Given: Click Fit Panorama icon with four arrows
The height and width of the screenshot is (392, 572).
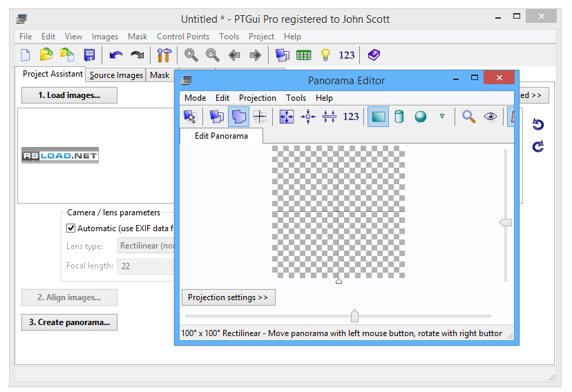Looking at the screenshot, I should click(x=287, y=117).
